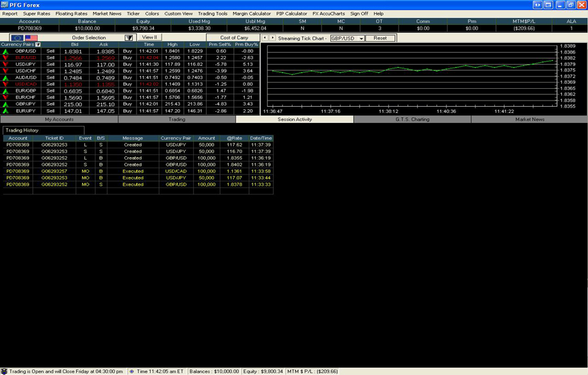
Task: Open the Floating Rates menu
Action: [x=71, y=14]
